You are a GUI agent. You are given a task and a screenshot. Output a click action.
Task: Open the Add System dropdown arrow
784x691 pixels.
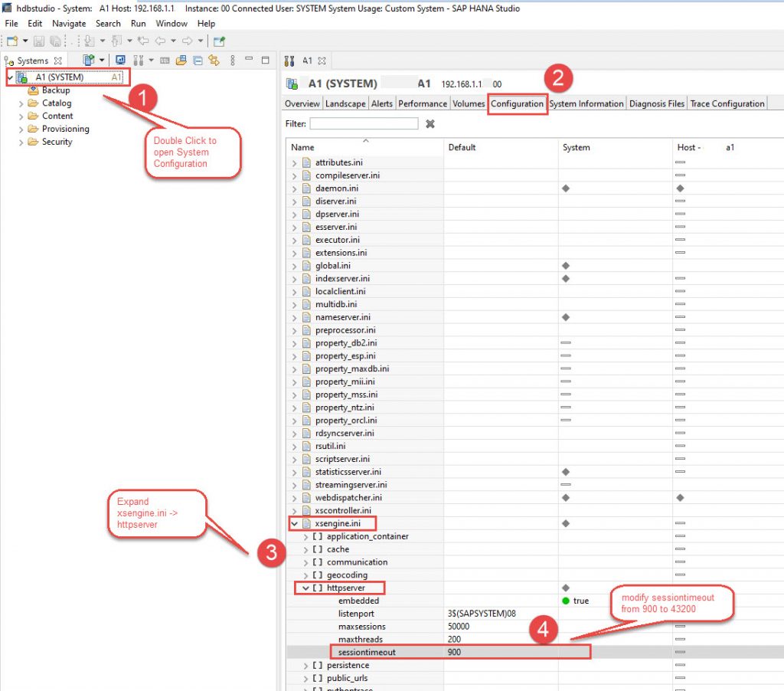(102, 61)
